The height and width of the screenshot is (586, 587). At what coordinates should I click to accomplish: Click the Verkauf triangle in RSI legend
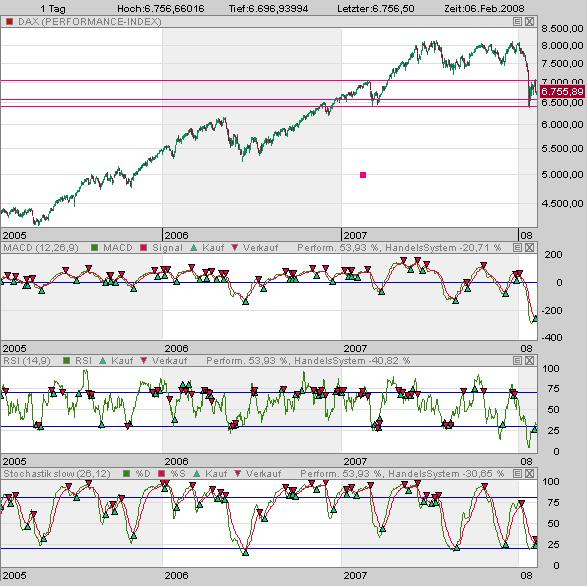click(144, 361)
